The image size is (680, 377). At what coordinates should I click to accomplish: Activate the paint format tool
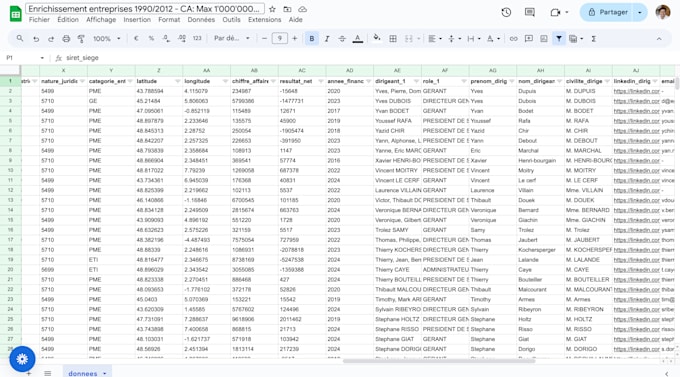tap(81, 39)
